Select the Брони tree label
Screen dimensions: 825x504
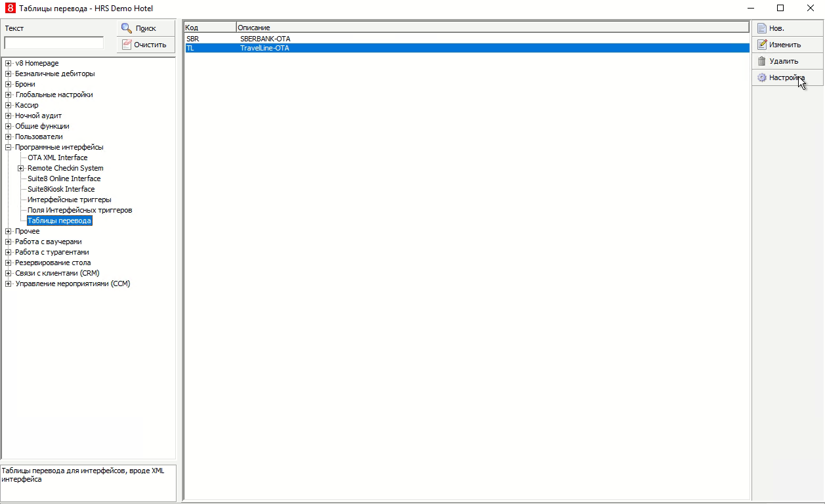click(x=26, y=84)
